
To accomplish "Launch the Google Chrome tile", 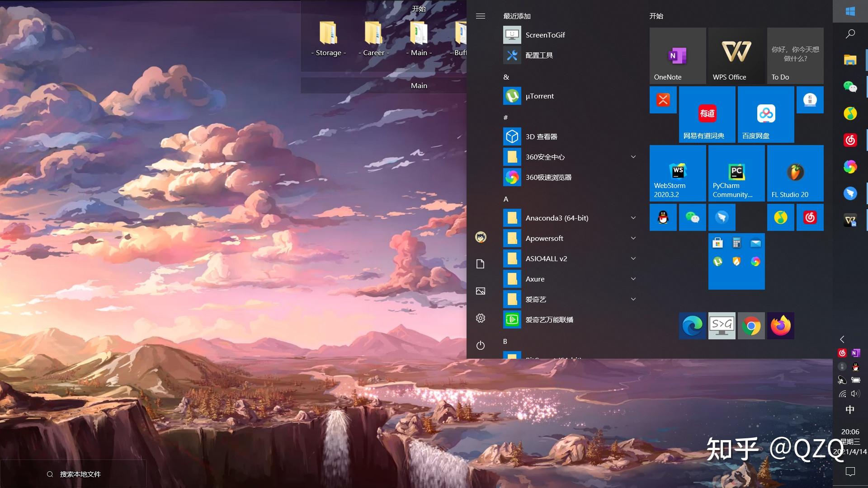I will coord(751,325).
